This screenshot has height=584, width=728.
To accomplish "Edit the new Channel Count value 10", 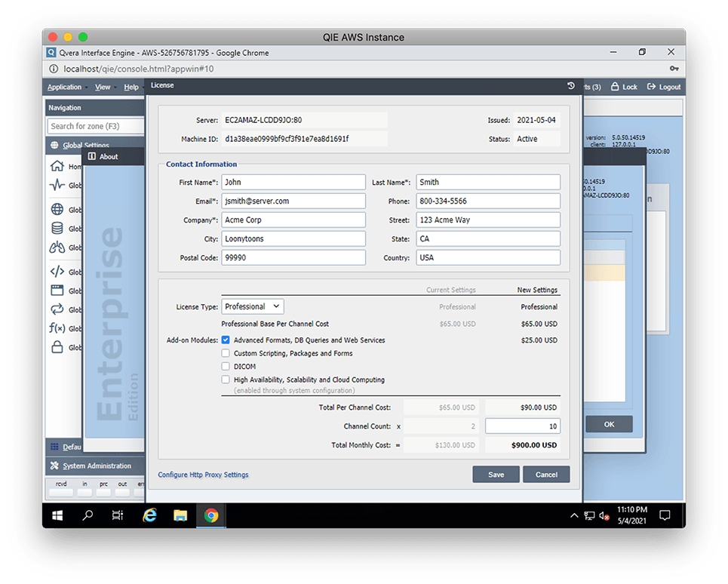I will (x=523, y=426).
